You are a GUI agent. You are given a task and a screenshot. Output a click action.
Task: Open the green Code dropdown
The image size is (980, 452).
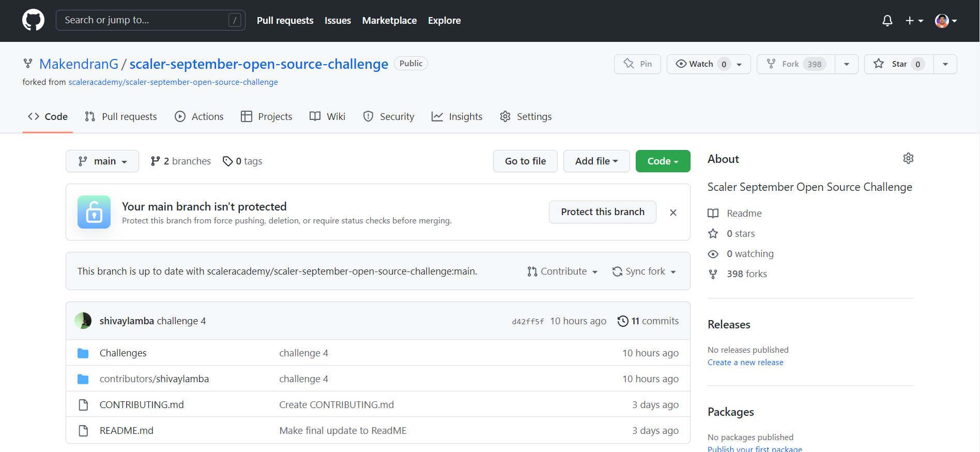coord(663,161)
